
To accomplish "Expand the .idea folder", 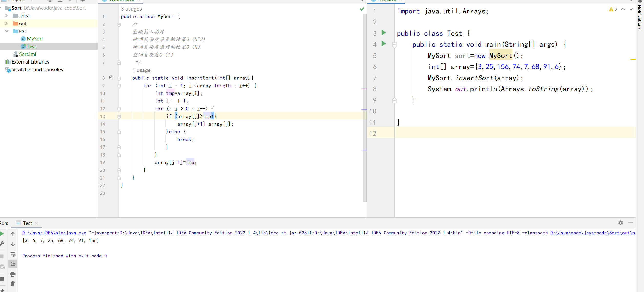I will pyautogui.click(x=7, y=16).
